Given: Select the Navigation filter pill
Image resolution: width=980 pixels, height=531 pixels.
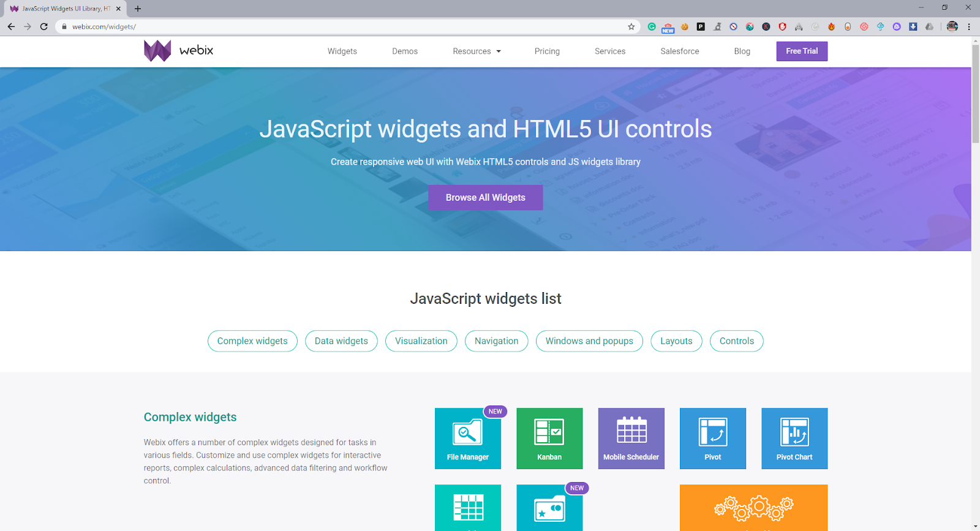Looking at the screenshot, I should point(496,341).
